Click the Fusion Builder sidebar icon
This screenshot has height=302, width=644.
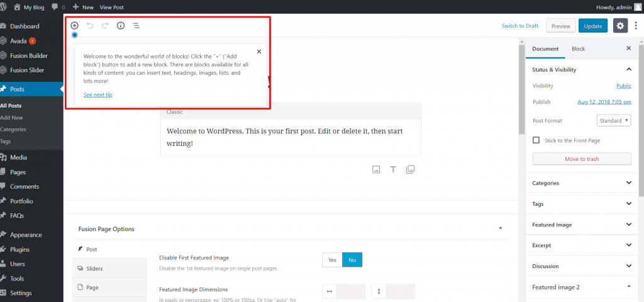[3, 55]
